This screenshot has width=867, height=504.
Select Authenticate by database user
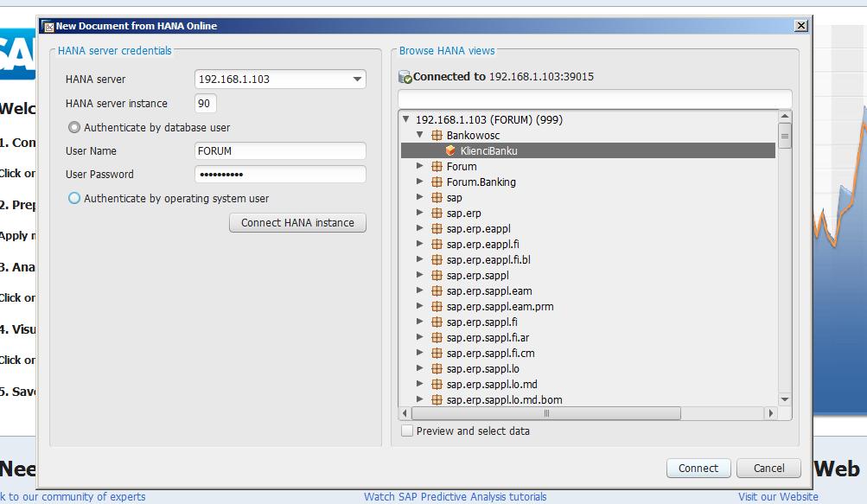[x=74, y=127]
